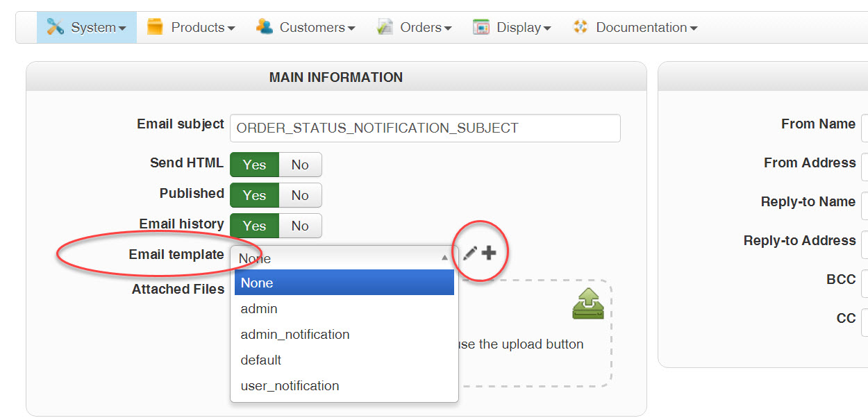The height and width of the screenshot is (418, 868).
Task: Click the green upload button icon
Action: [588, 304]
